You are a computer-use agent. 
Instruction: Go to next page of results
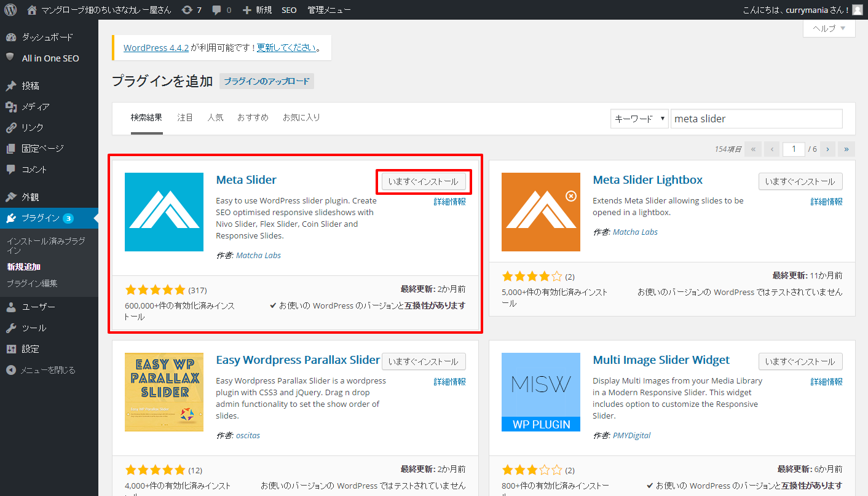pyautogui.click(x=828, y=149)
